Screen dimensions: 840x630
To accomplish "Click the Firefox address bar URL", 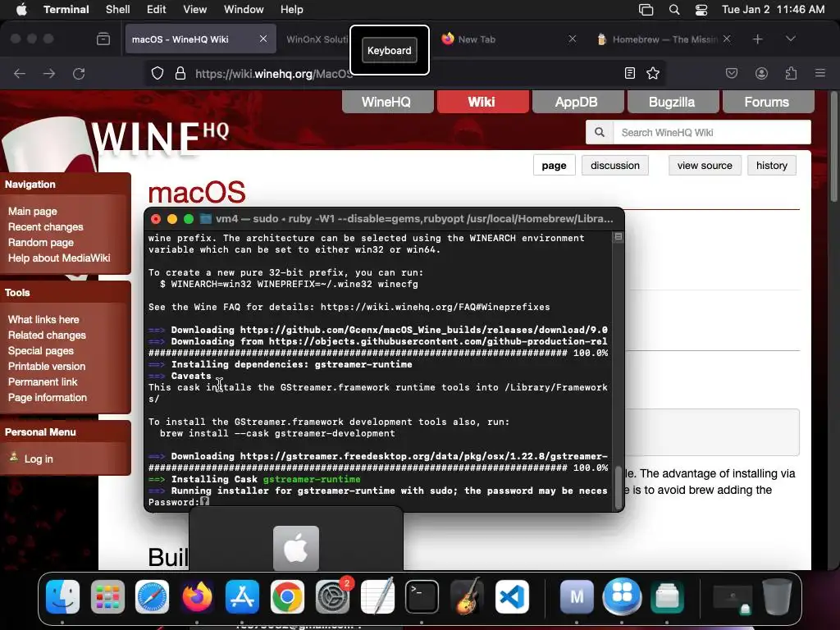I will pos(273,73).
